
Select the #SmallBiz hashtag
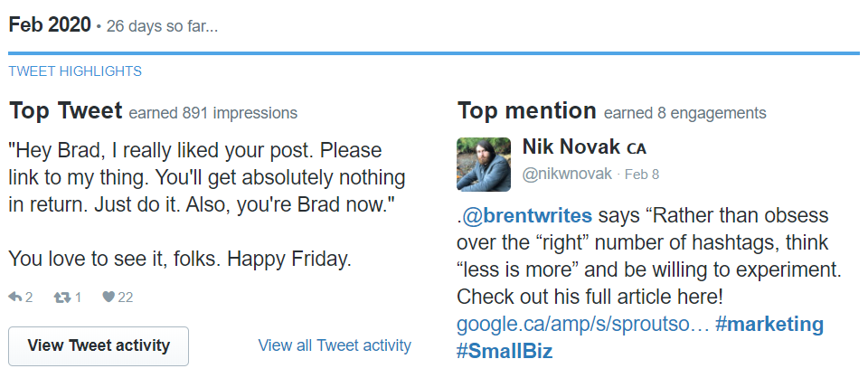505,351
